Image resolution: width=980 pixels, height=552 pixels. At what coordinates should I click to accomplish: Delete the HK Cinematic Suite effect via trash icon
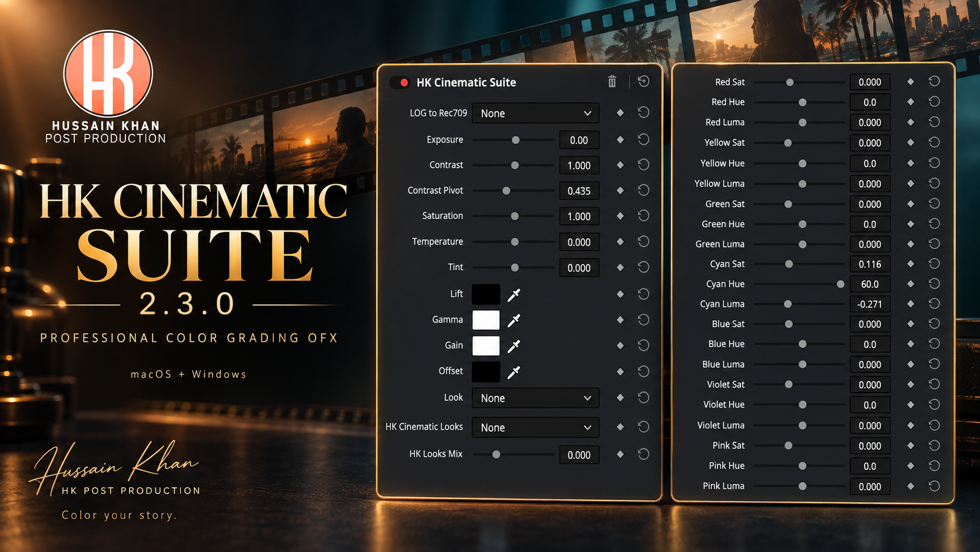point(612,82)
